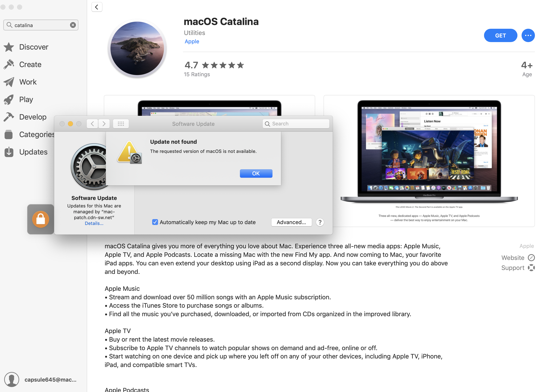This screenshot has height=392, width=547.
Task: Dismiss the alert with OK
Action: coord(256,174)
